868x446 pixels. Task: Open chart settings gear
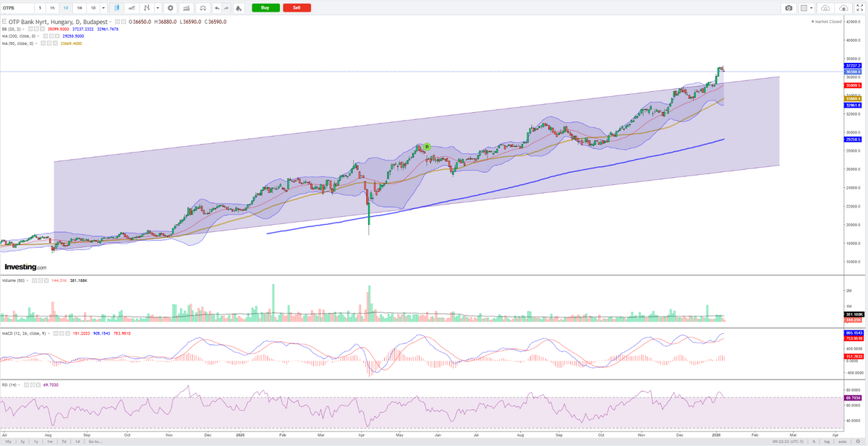coord(170,7)
